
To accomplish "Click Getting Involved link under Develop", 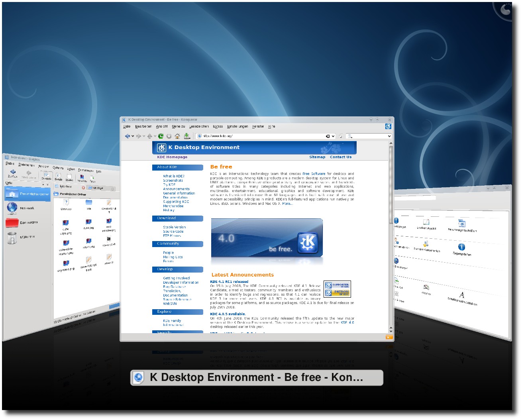I will (177, 278).
